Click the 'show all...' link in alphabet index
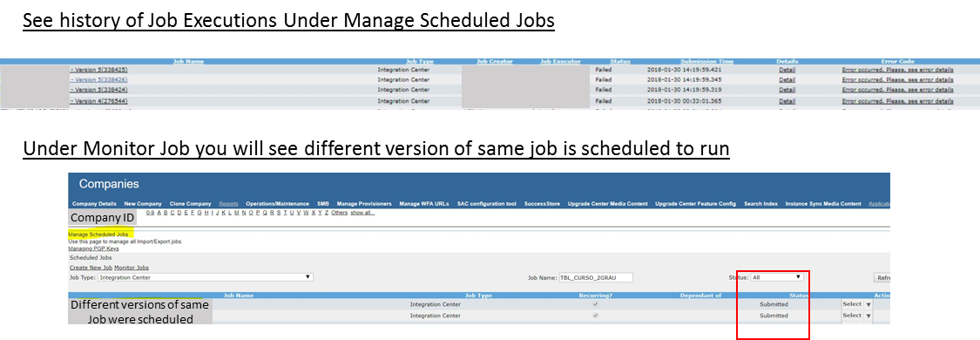The width and height of the screenshot is (980, 340). coord(362,213)
